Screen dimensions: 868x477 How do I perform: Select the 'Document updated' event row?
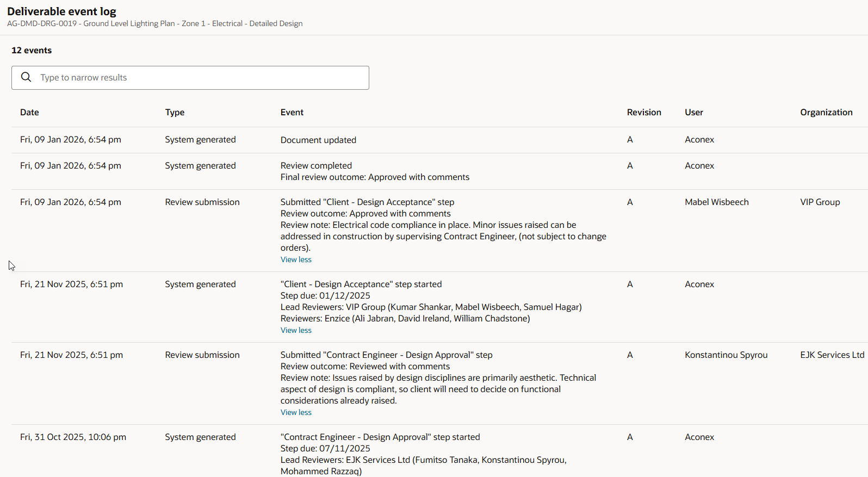[318, 140]
